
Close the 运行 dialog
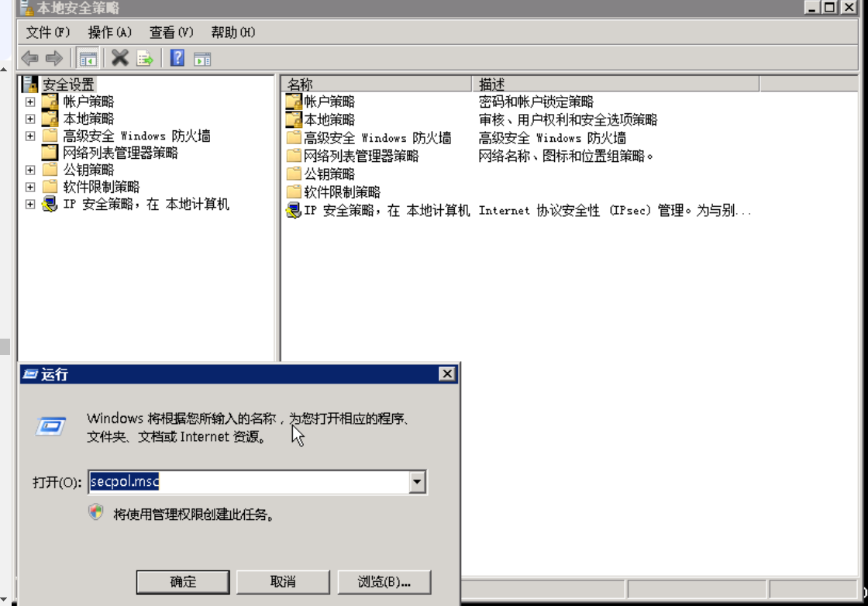446,374
